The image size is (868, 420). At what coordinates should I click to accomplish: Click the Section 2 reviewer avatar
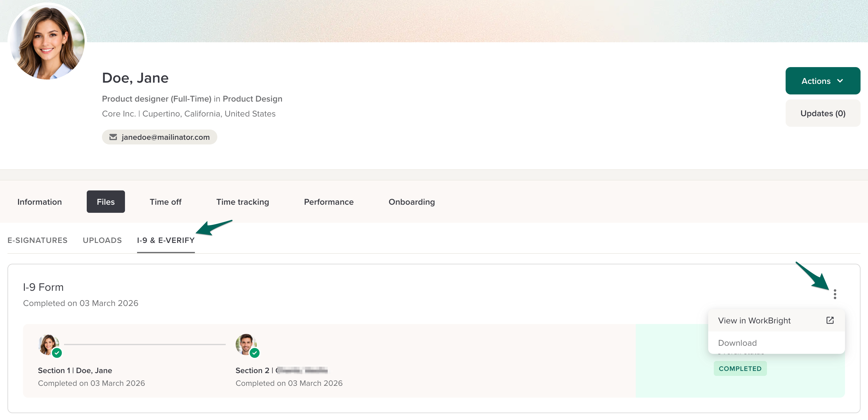click(245, 344)
